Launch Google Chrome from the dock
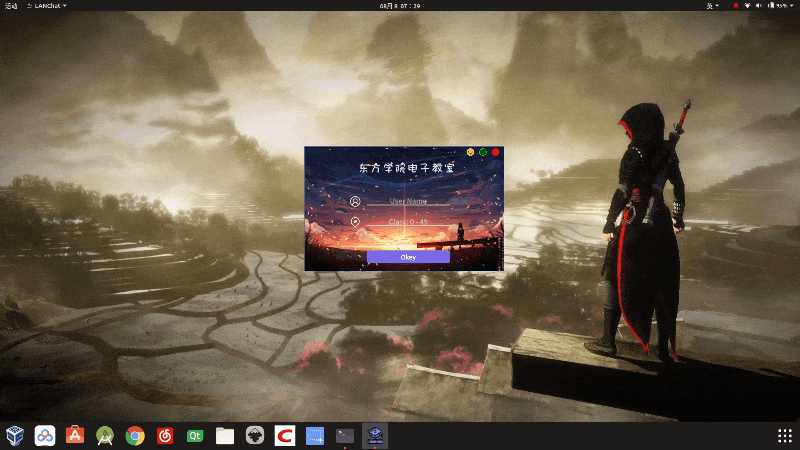 click(x=135, y=436)
